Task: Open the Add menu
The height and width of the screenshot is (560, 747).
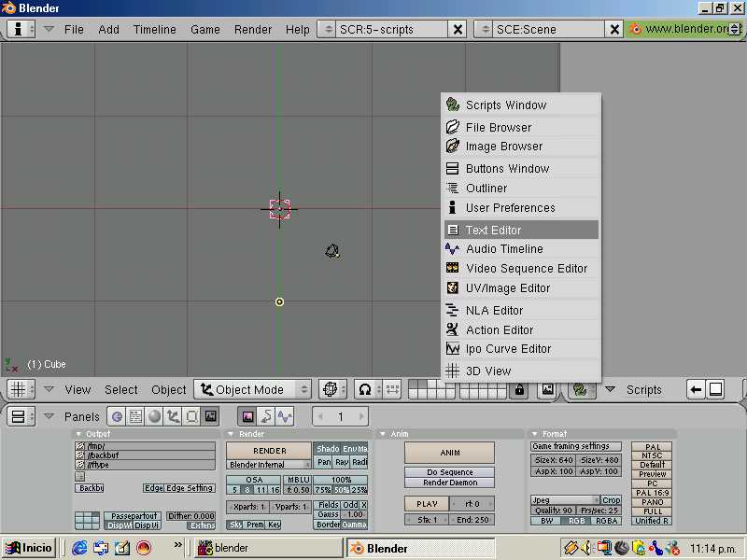Action: (x=108, y=30)
